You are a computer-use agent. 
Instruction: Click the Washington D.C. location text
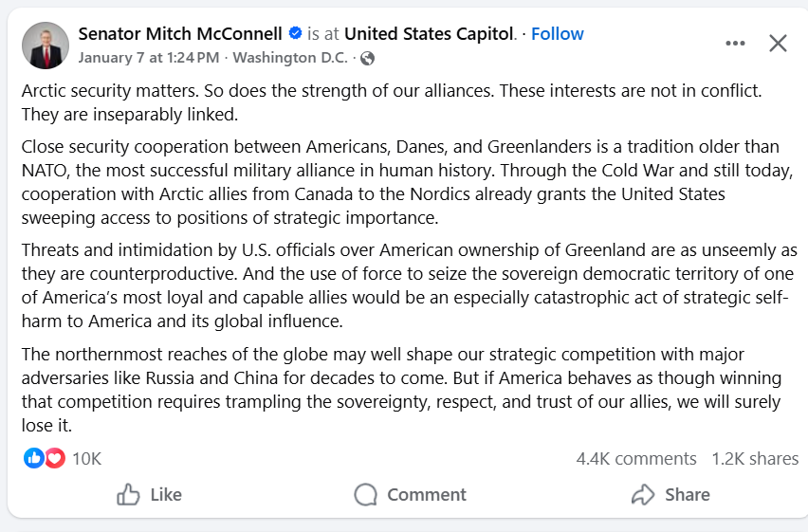[x=291, y=58]
